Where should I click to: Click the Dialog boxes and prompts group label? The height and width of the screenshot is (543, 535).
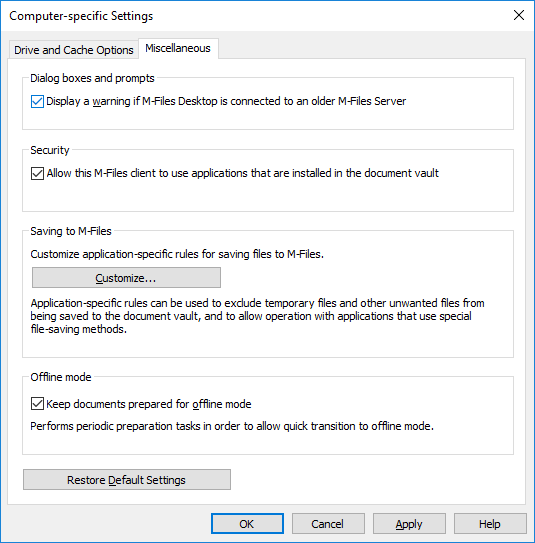click(92, 78)
